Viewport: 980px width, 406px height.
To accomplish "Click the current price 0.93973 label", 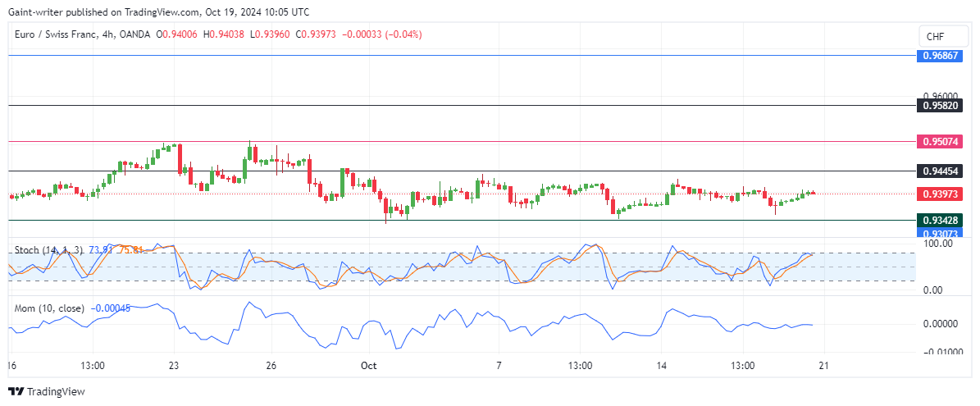I will click(940, 194).
